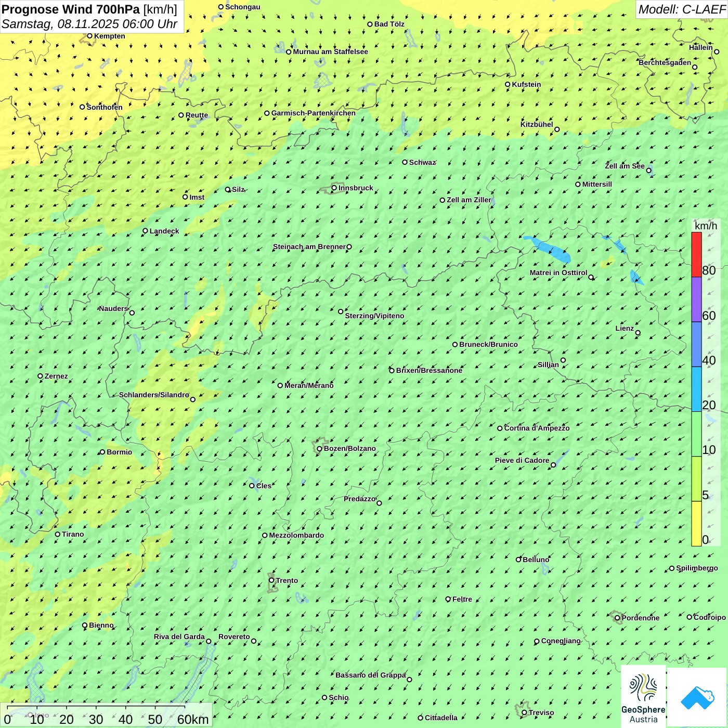Viewport: 728px width, 728px height.
Task: Click the Lienz city marker
Action: tap(638, 333)
